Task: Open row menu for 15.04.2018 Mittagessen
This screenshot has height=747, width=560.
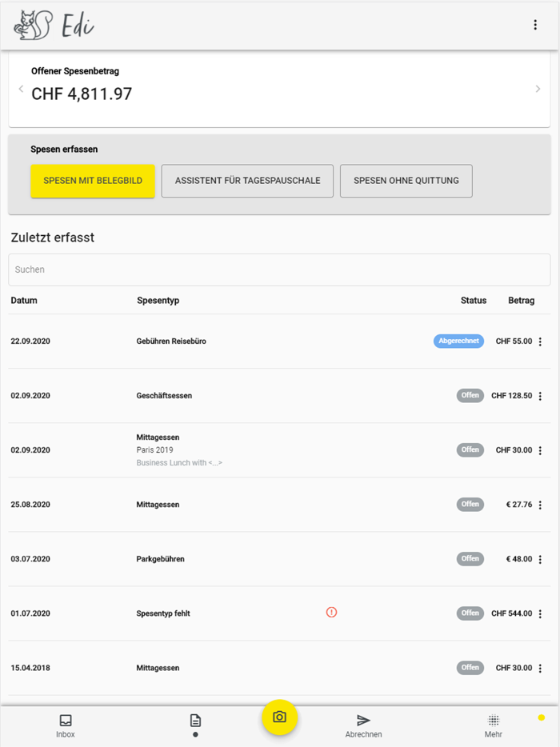Action: click(x=540, y=669)
